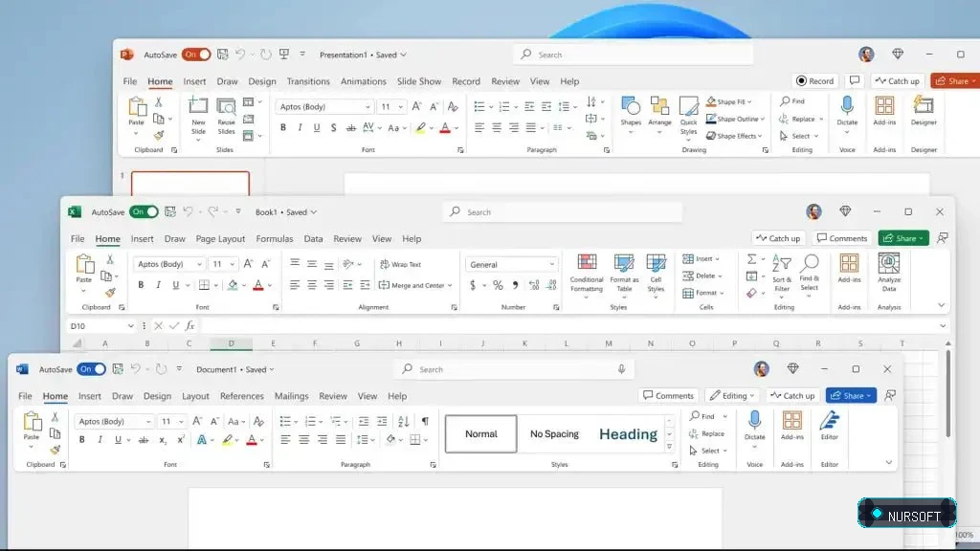Screen dimensions: 980x551
Task: Open Merge and Center dropdown in Excel
Action: click(x=450, y=285)
